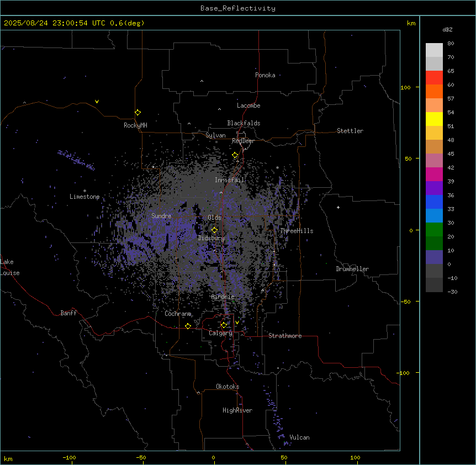Click the Sundre town label
The image size is (476, 465).
coord(161,216)
